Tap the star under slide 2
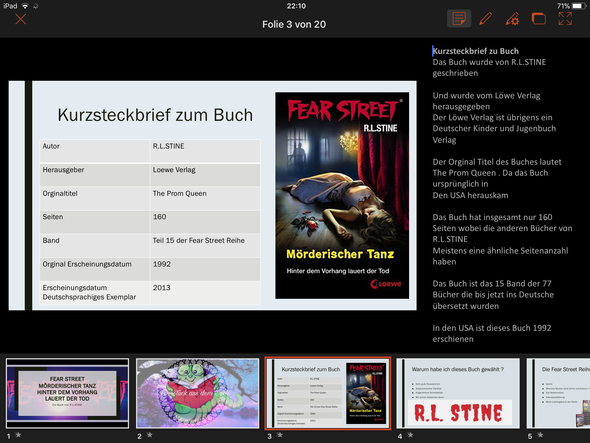 tap(149, 435)
